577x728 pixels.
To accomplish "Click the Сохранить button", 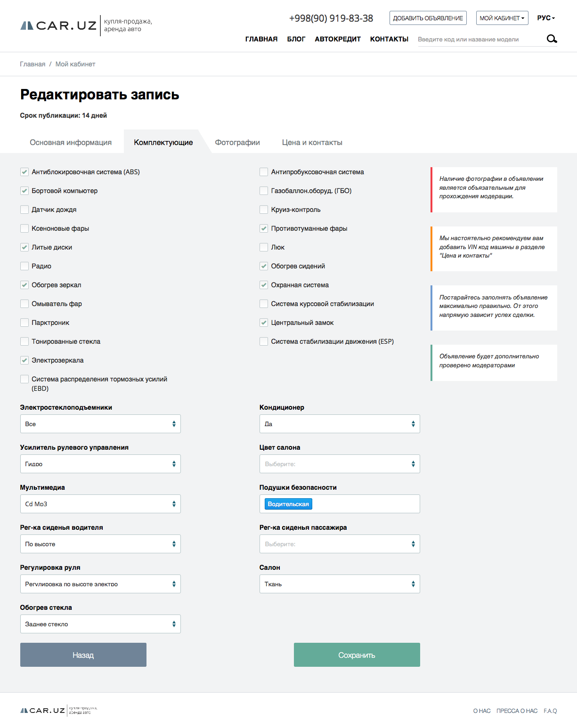I will click(357, 655).
